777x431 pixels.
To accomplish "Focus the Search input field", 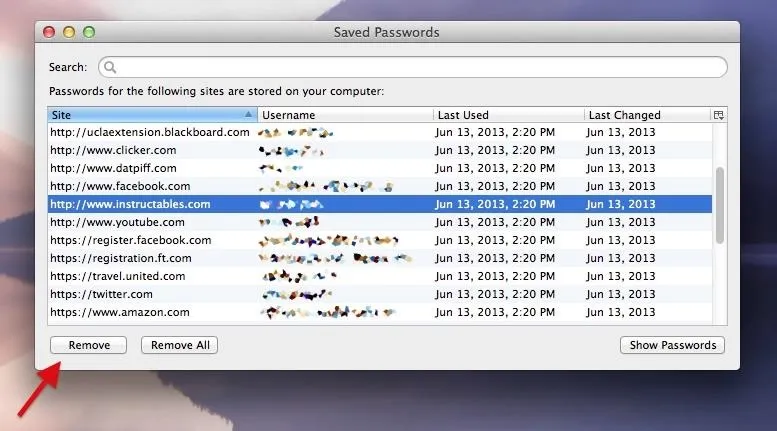I will pos(413,67).
